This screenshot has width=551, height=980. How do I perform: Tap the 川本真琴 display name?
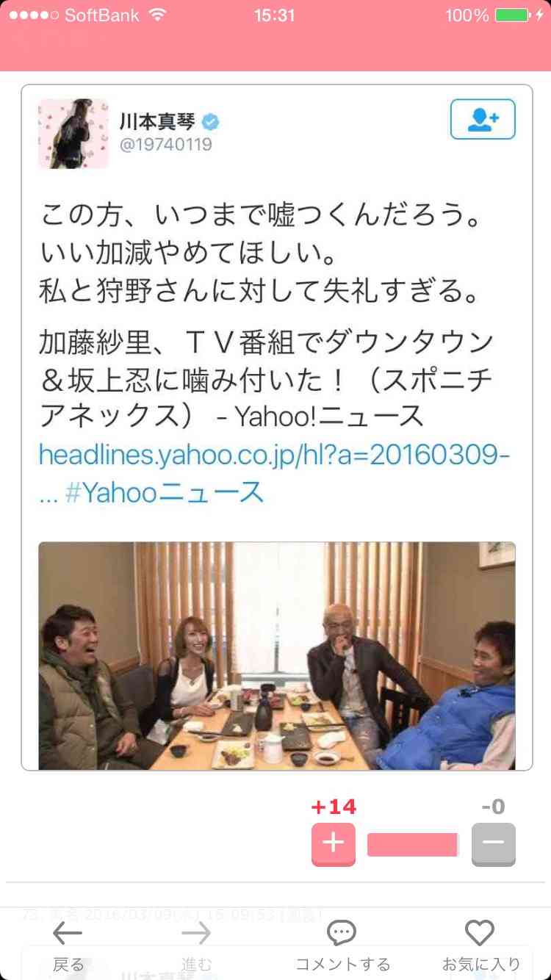tap(156, 122)
